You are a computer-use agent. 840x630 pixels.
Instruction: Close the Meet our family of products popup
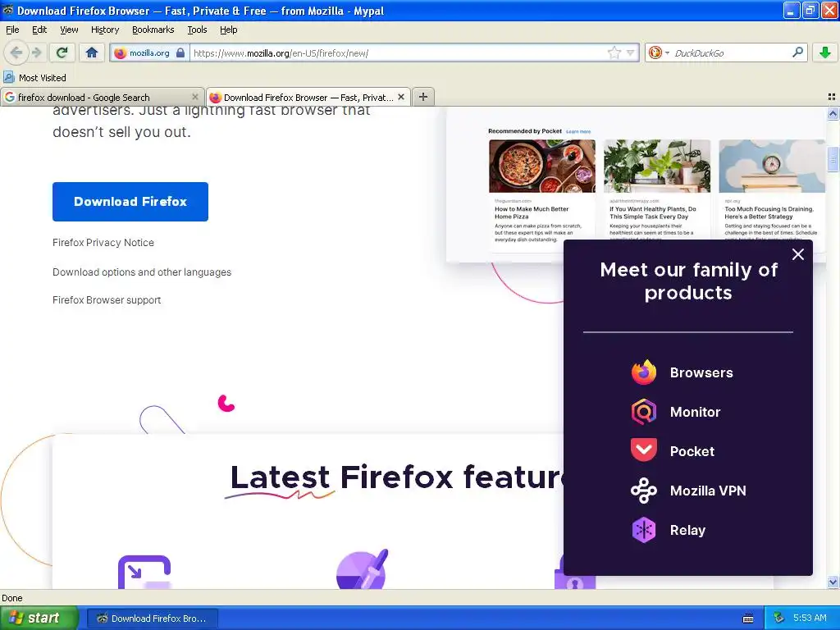coord(797,254)
